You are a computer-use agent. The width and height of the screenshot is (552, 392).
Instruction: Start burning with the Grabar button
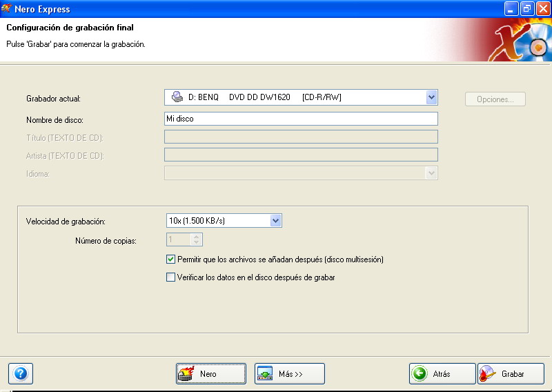point(511,373)
